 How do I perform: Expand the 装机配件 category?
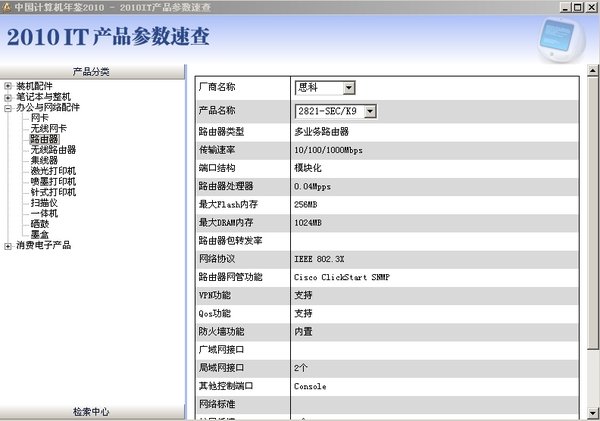click(8, 86)
